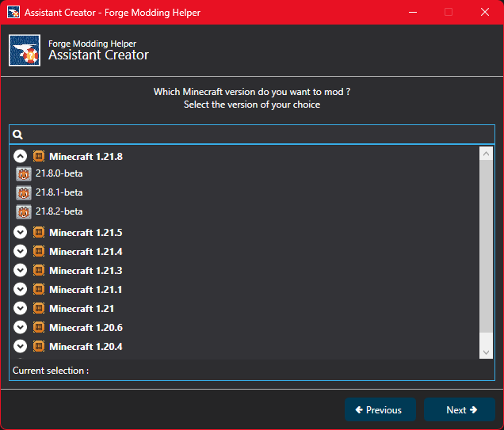Select the Minecraft 1.21.3 label
504x430 pixels.
point(86,270)
